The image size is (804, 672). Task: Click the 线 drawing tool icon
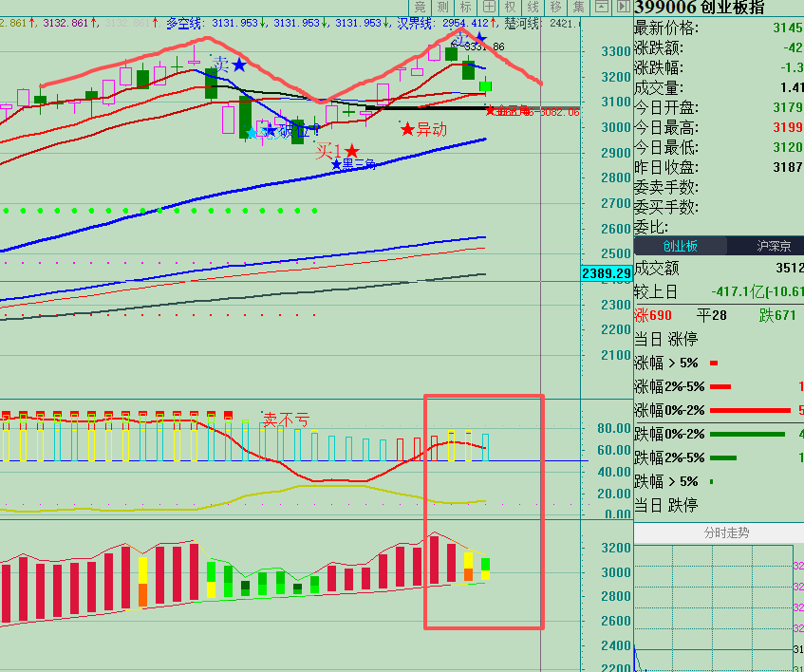(x=533, y=8)
